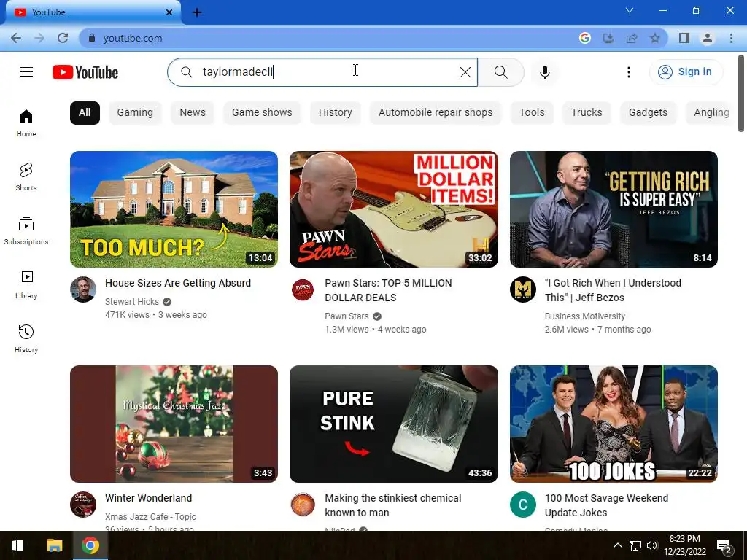Image resolution: width=747 pixels, height=560 pixels.
Task: Click Business Motiversity channel avatar
Action: 522,289
